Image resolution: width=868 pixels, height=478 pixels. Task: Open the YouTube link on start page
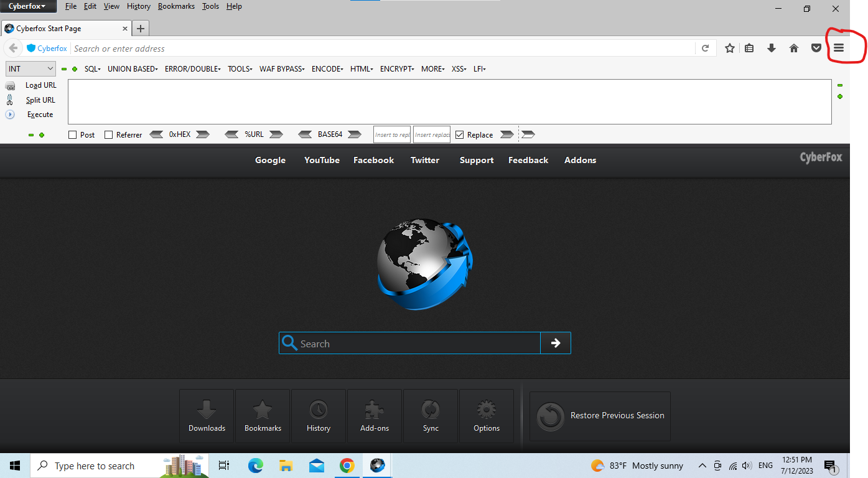(x=322, y=160)
